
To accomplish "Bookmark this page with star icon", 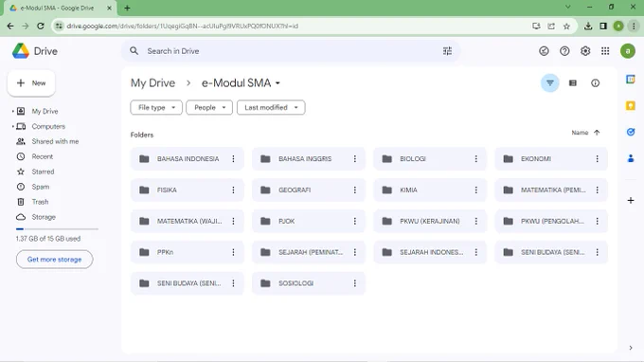I will [566, 26].
